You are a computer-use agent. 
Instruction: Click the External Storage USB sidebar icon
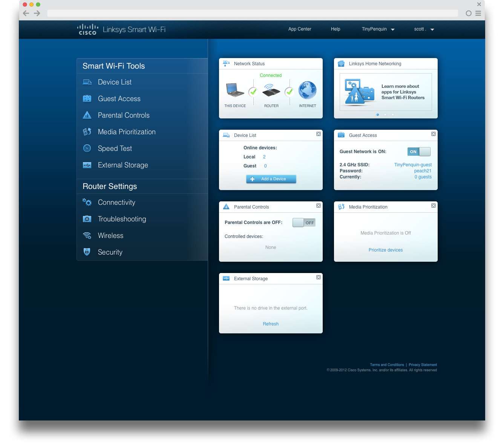87,165
